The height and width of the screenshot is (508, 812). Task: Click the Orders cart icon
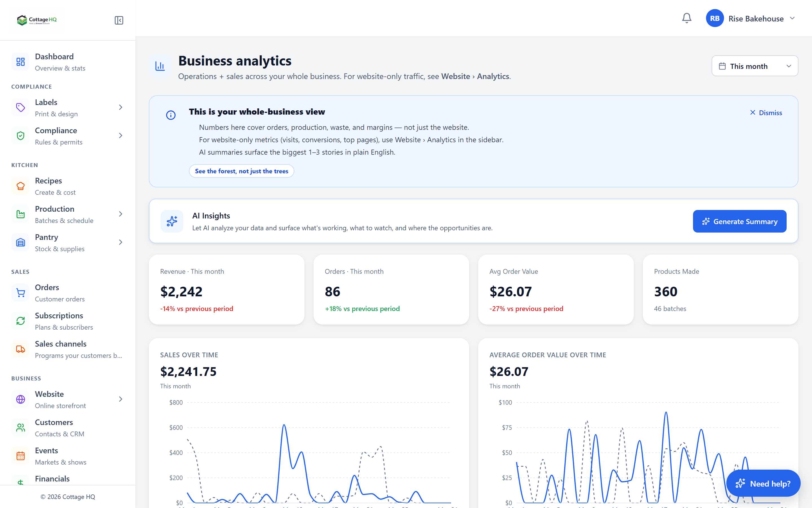pos(21,293)
